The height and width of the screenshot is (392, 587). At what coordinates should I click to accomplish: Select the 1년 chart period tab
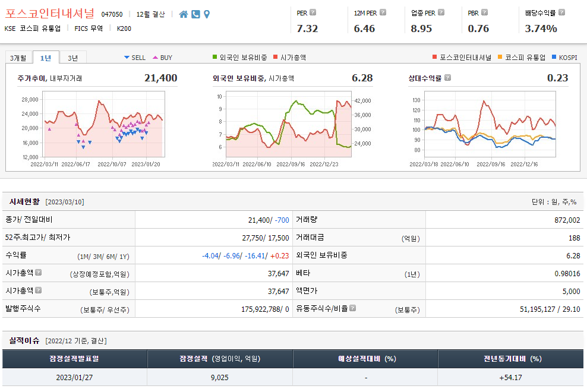(x=46, y=58)
